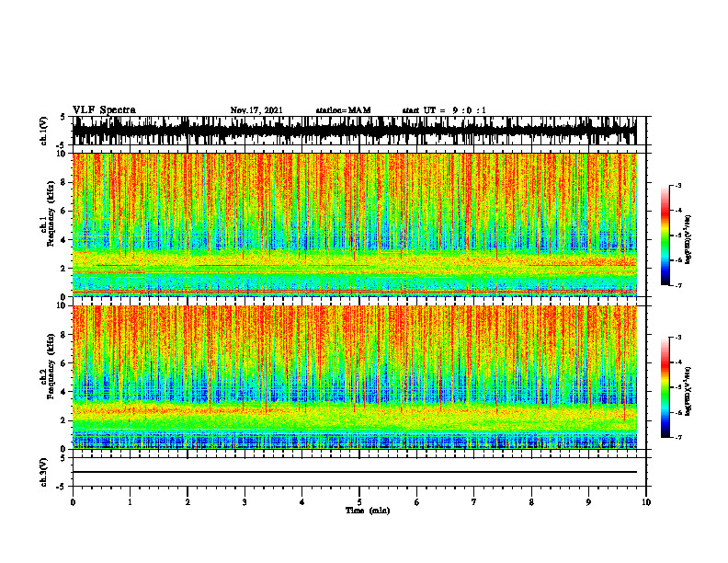Click the bottom time axis tick label "10"
728x563 pixels.
pyautogui.click(x=646, y=502)
